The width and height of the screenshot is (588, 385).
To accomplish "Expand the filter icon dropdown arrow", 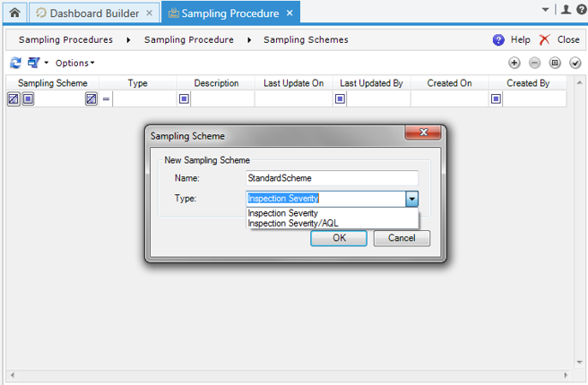I will (47, 63).
